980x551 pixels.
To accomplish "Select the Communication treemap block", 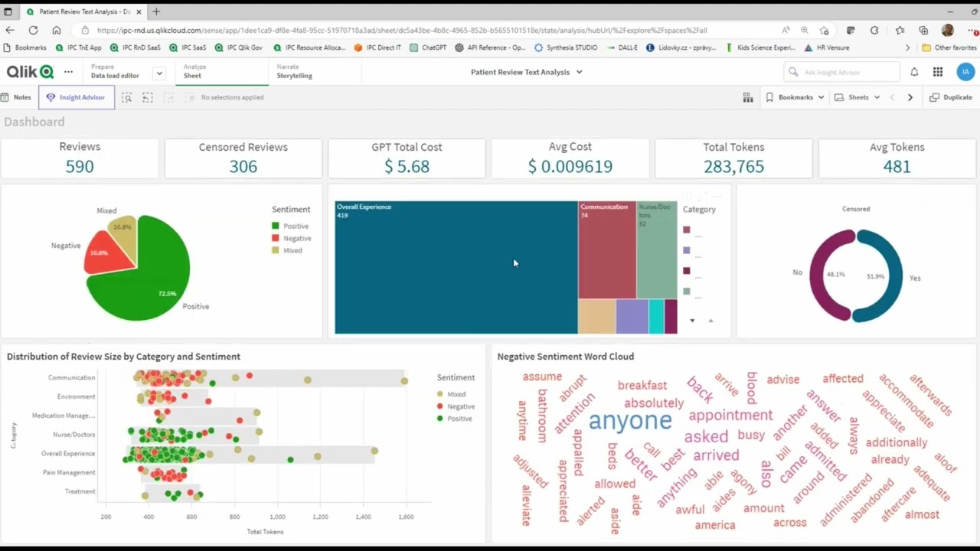I will [x=607, y=249].
